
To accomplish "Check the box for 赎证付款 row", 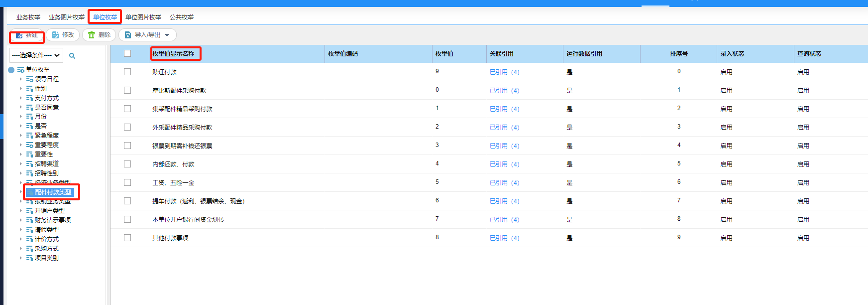I will coord(127,72).
